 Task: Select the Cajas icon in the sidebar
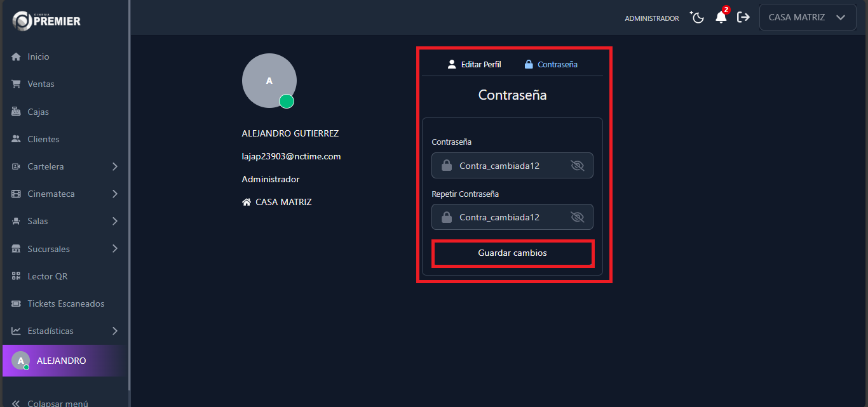36,111
